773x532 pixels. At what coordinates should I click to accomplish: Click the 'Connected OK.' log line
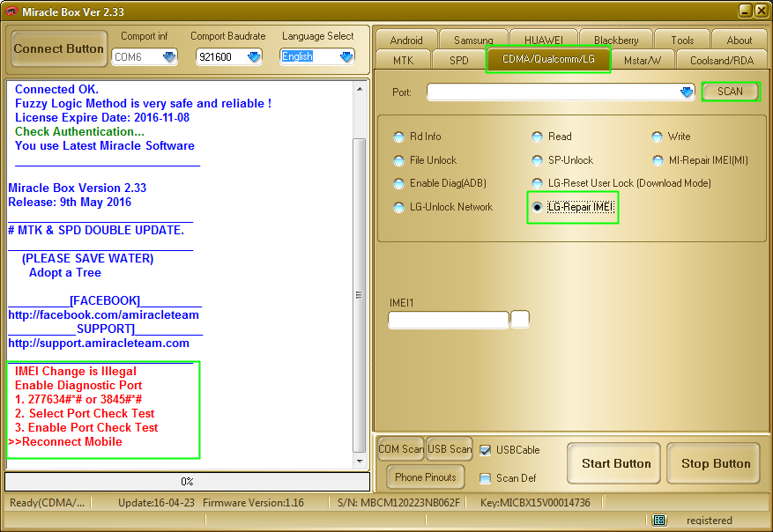point(56,90)
